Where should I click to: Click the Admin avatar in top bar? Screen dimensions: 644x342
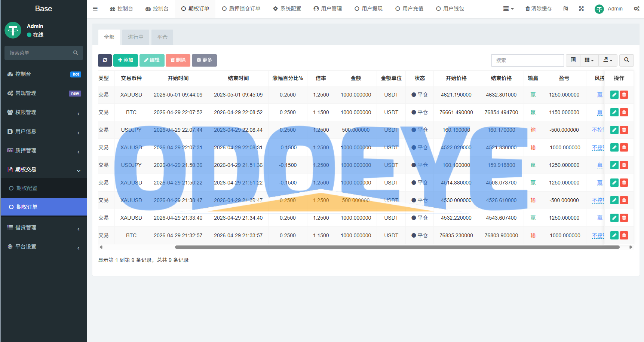[599, 9]
